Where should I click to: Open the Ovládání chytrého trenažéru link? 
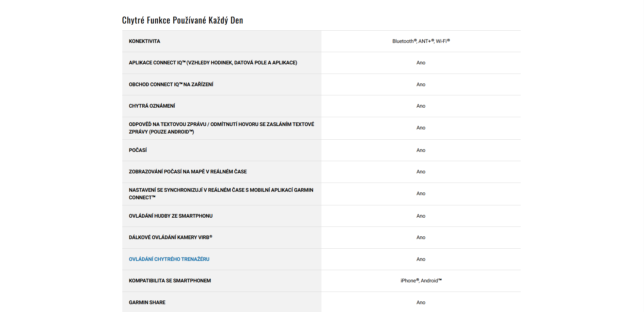(169, 259)
